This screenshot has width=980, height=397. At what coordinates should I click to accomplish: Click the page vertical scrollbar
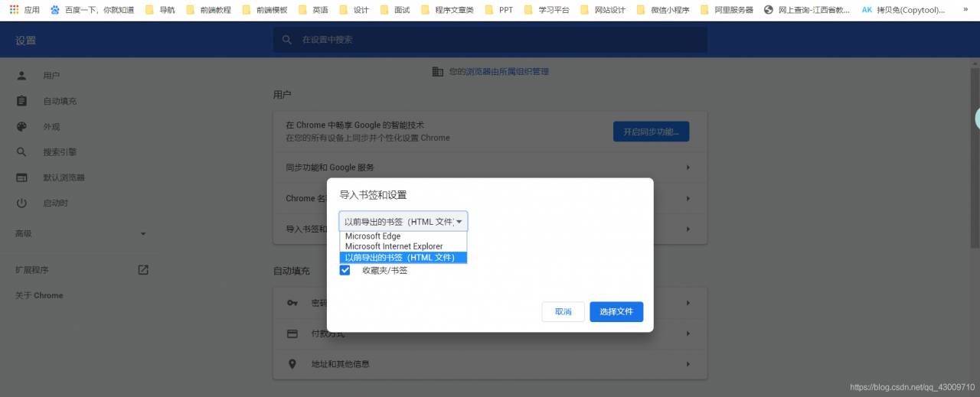[975, 158]
